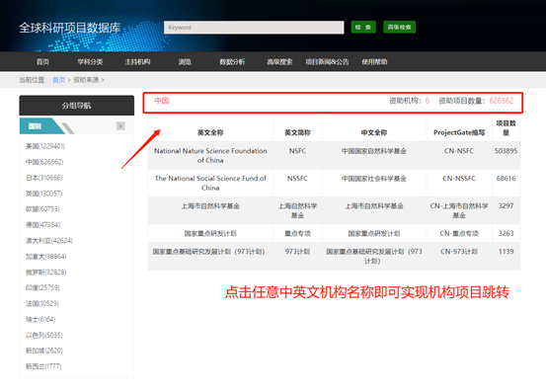The image size is (546, 392).
Task: Open The National Social Science Fund of China
Action: (210, 183)
